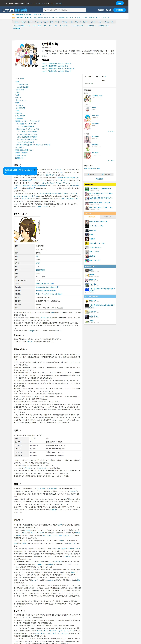Click pencil icon beside 反響 heading
Image resolution: width=141 pixels, height=644 pixels.
pyautogui.click(x=20, y=484)
